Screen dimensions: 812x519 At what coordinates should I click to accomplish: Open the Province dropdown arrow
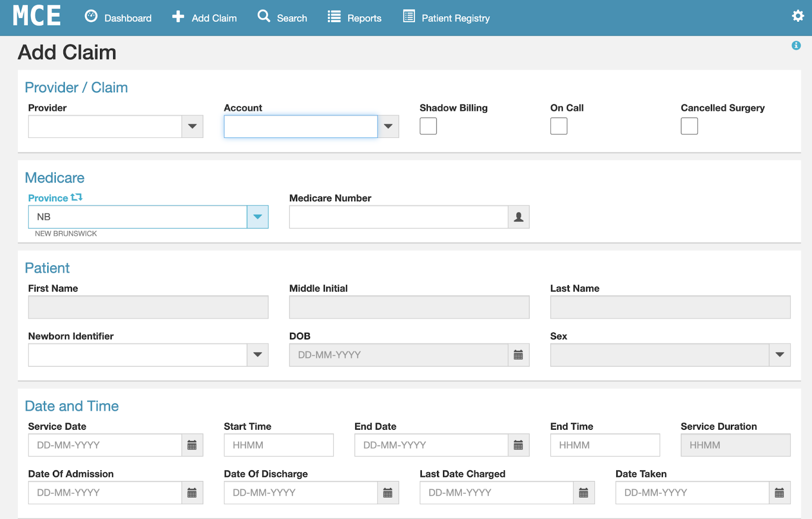coord(257,217)
